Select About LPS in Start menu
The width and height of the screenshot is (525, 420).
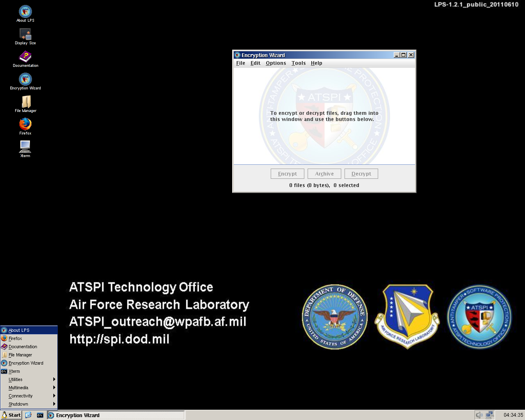[29, 330]
